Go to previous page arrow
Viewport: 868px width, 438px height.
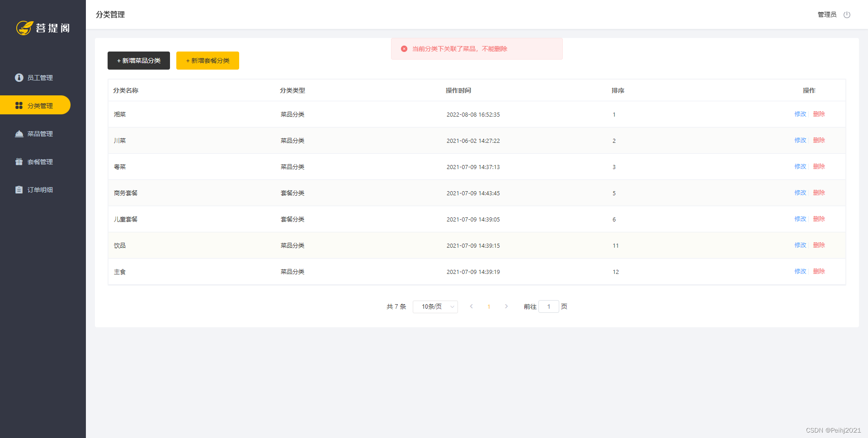tap(471, 306)
